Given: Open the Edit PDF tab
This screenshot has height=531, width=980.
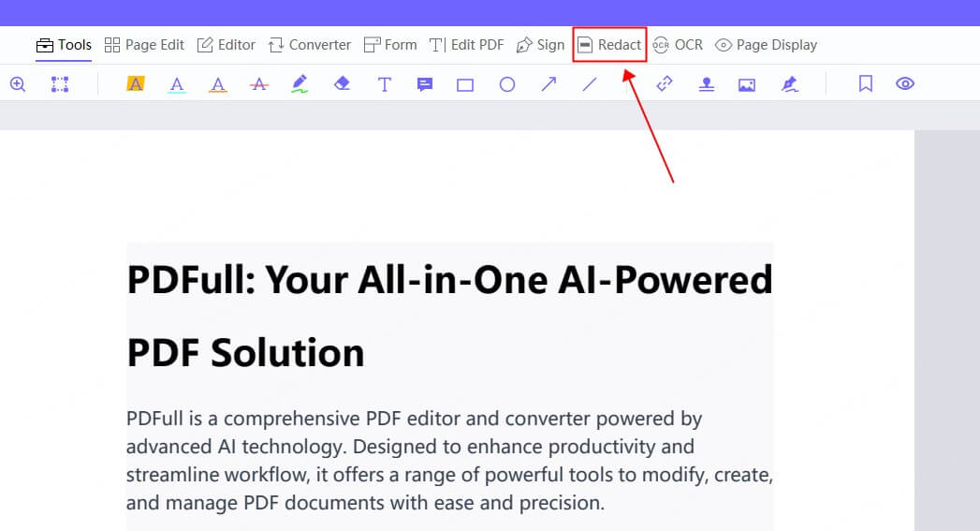Looking at the screenshot, I should [x=467, y=45].
